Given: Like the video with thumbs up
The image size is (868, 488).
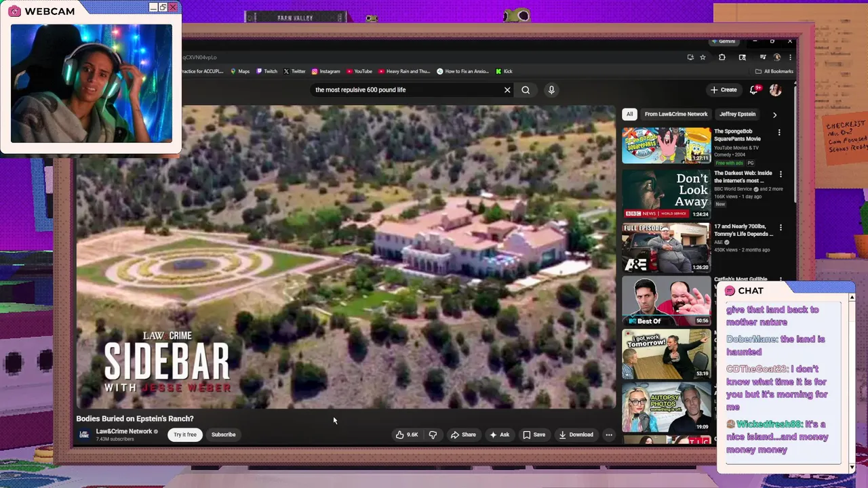Looking at the screenshot, I should pos(407,434).
